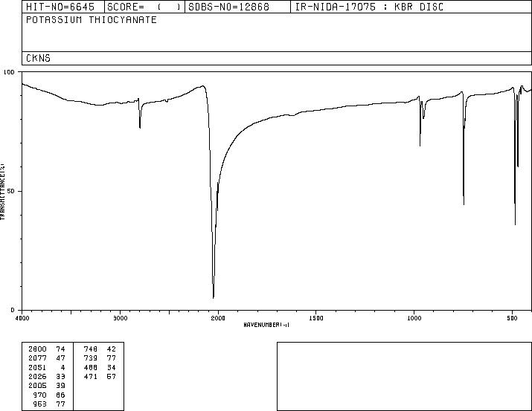The image size is (532, 411).
Task: Click the 500 wavenumber axis label
Action: point(512,318)
